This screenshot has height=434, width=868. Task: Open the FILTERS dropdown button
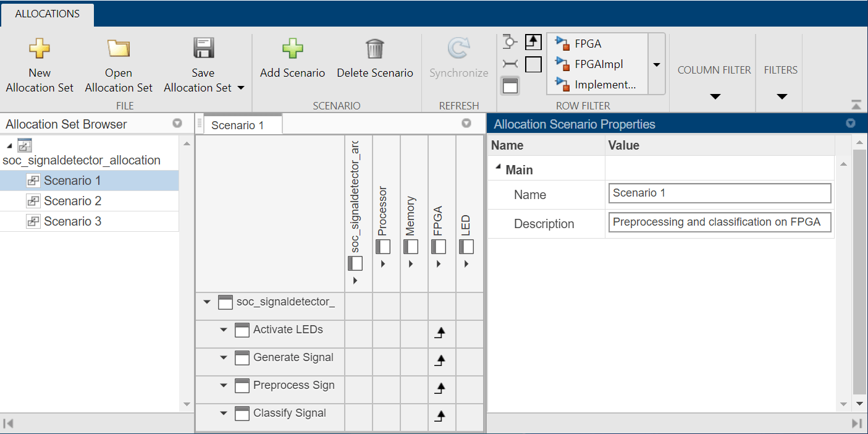pos(782,96)
